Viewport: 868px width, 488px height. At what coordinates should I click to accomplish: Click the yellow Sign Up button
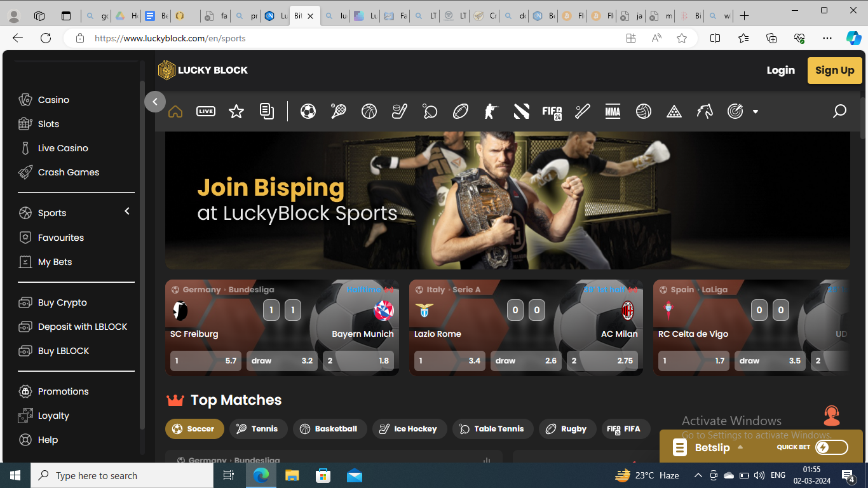pos(834,71)
